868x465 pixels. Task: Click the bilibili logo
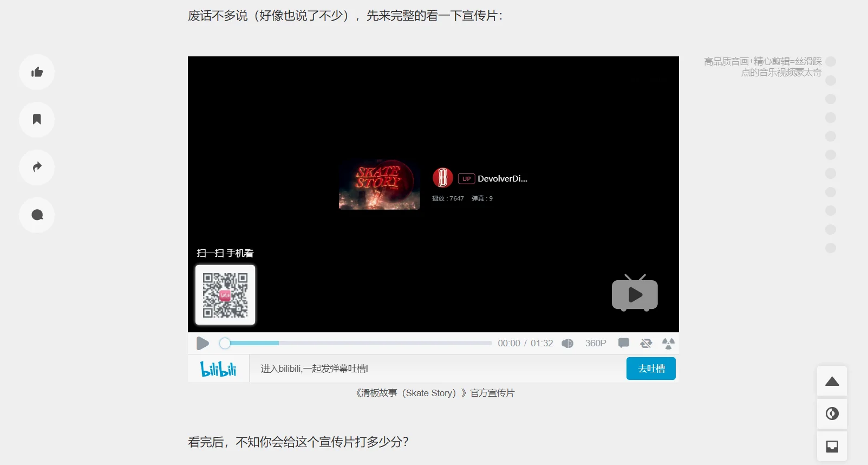click(218, 369)
